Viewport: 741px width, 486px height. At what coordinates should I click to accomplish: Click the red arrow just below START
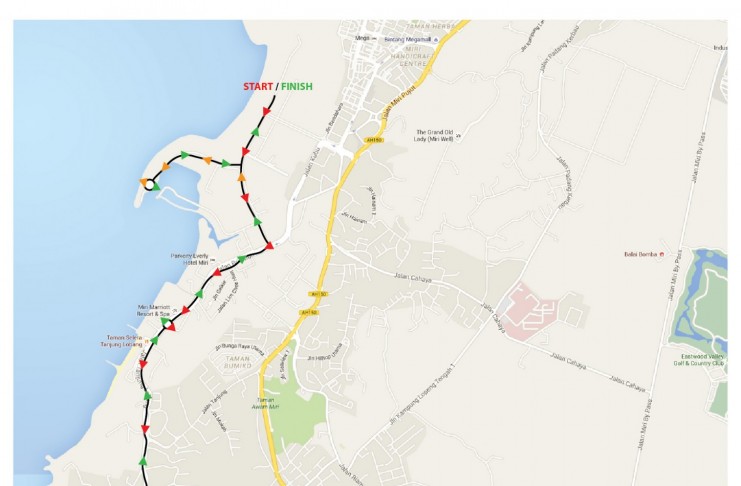pyautogui.click(x=267, y=112)
